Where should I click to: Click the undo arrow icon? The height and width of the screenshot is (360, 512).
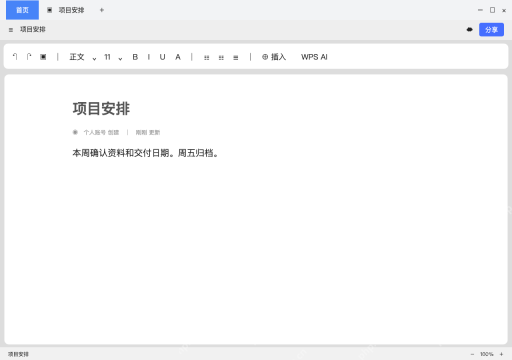pyautogui.click(x=15, y=57)
